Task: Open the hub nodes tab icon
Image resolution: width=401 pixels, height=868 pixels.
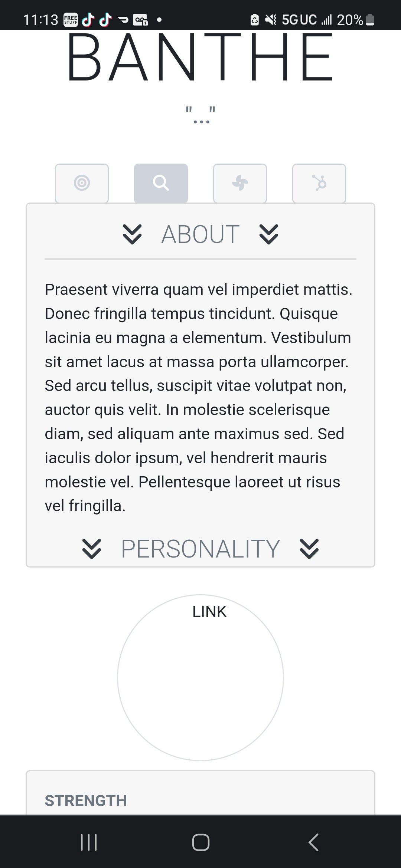Action: click(x=319, y=183)
